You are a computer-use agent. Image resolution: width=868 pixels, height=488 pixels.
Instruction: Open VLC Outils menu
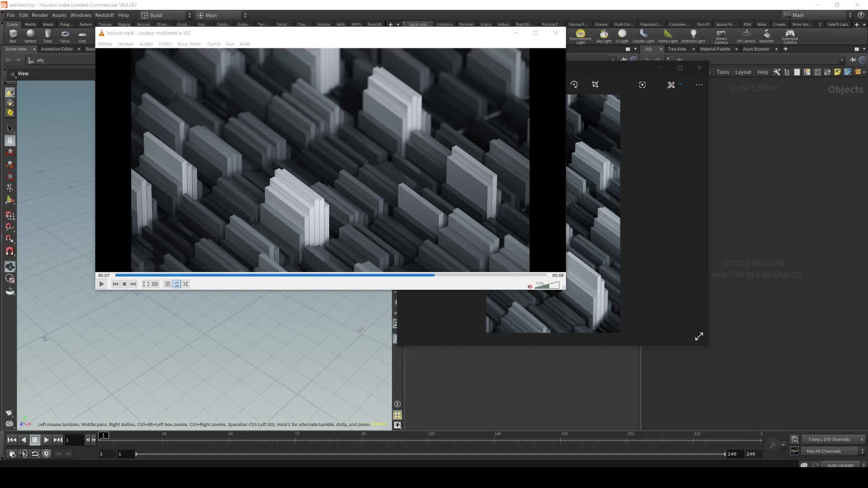click(x=214, y=44)
